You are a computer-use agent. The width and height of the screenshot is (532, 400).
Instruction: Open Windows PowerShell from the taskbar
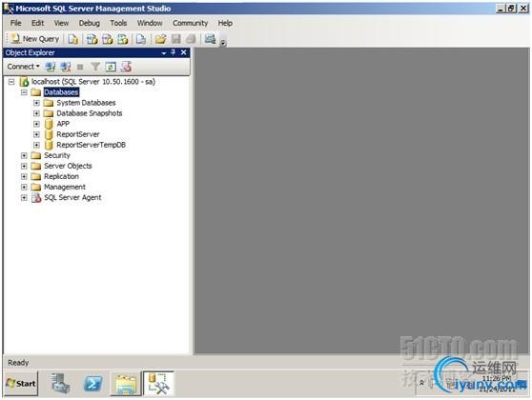tap(92, 384)
